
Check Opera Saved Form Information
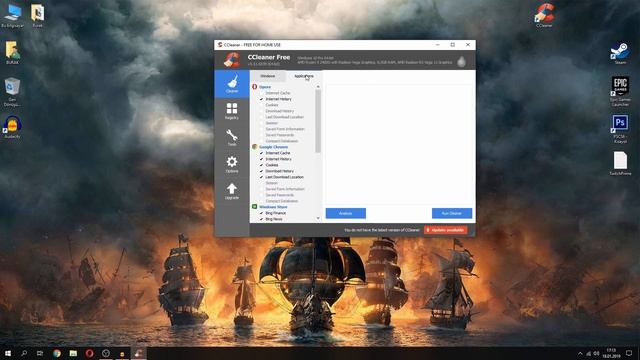(x=262, y=129)
